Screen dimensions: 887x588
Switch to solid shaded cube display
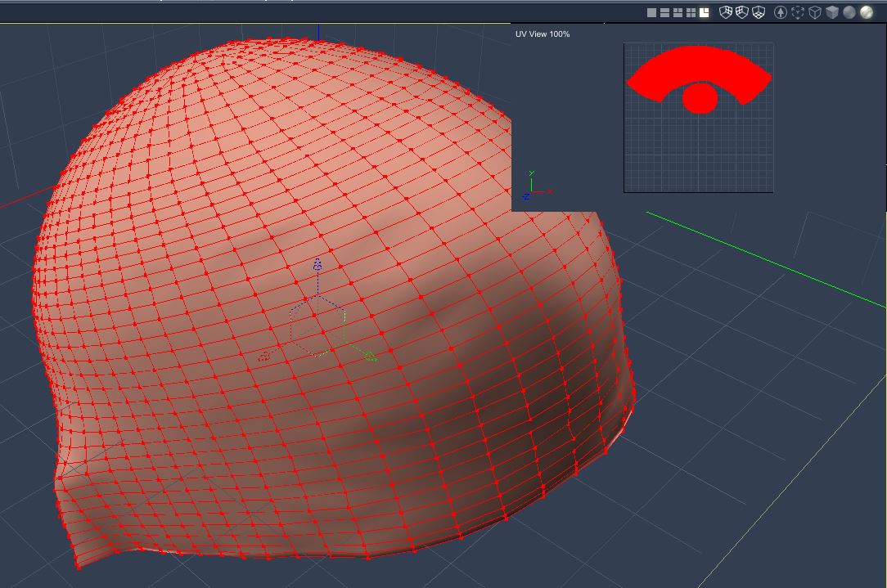832,12
